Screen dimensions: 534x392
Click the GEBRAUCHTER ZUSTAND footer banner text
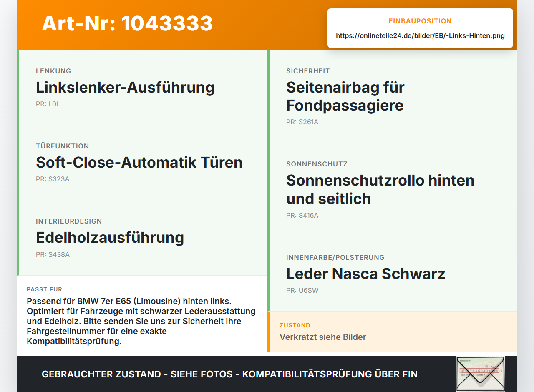(229, 374)
